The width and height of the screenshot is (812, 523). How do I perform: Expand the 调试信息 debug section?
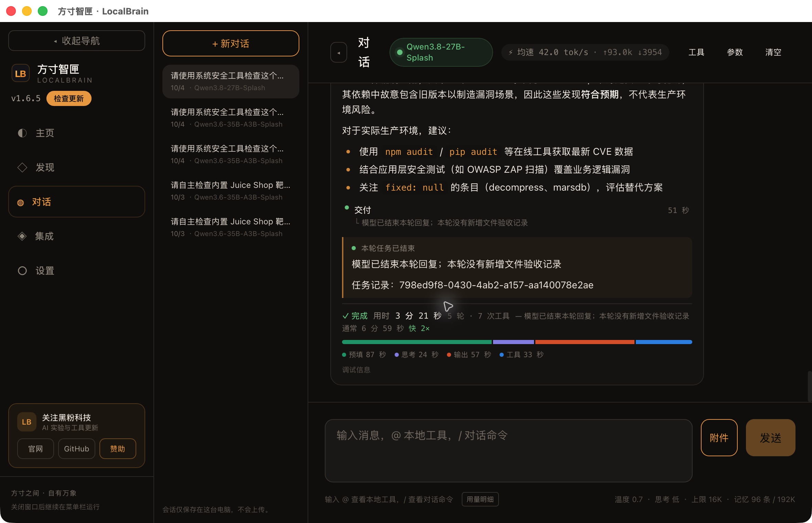tap(356, 370)
